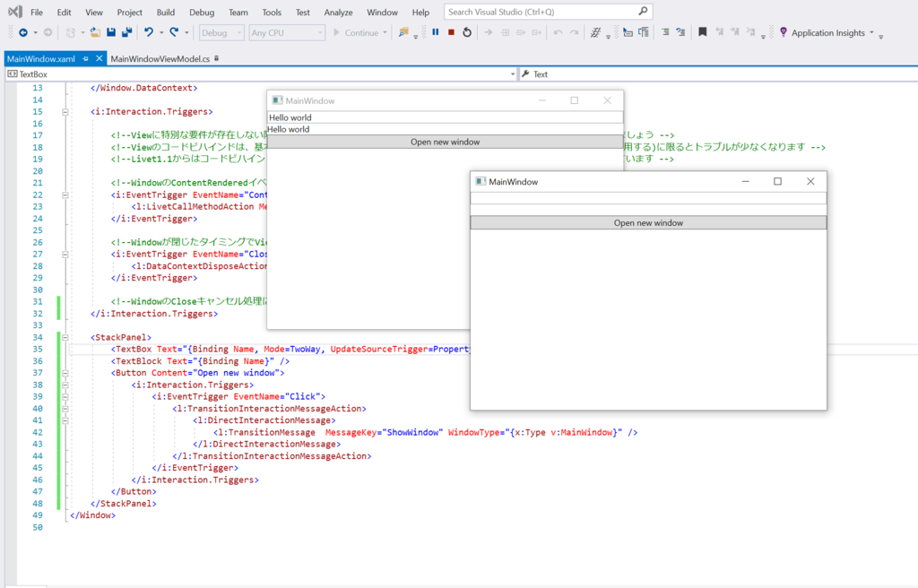Go to the previous bookmark
The image size is (918, 588).
719,33
